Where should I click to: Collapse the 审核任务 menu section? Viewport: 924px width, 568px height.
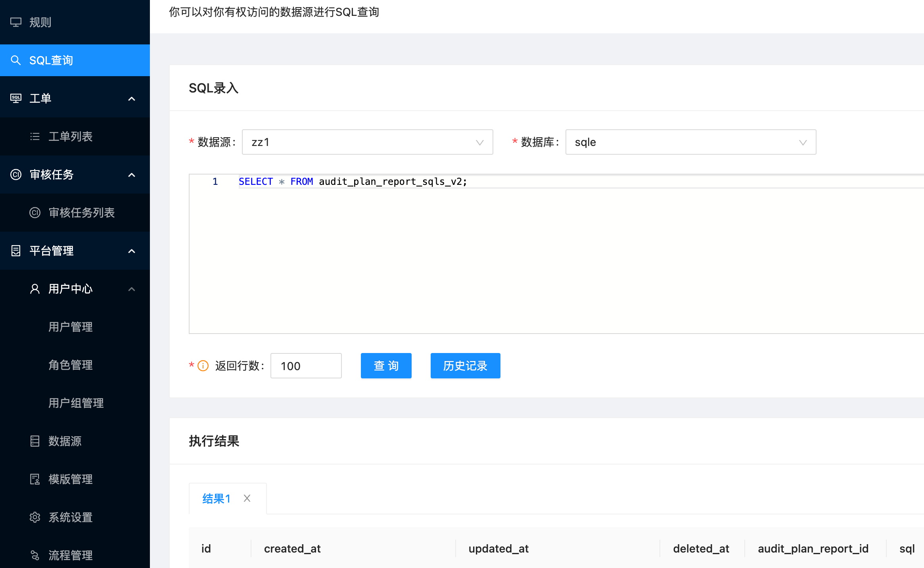[132, 175]
